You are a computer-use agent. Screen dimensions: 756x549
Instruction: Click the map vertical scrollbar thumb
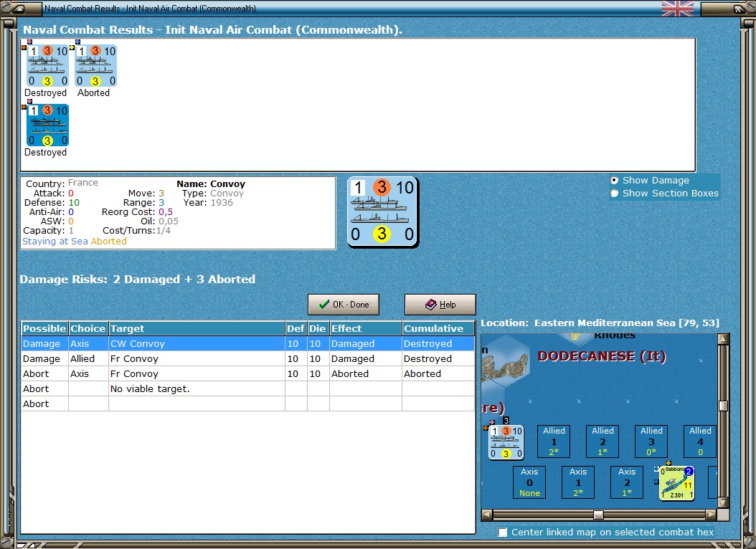(x=723, y=406)
